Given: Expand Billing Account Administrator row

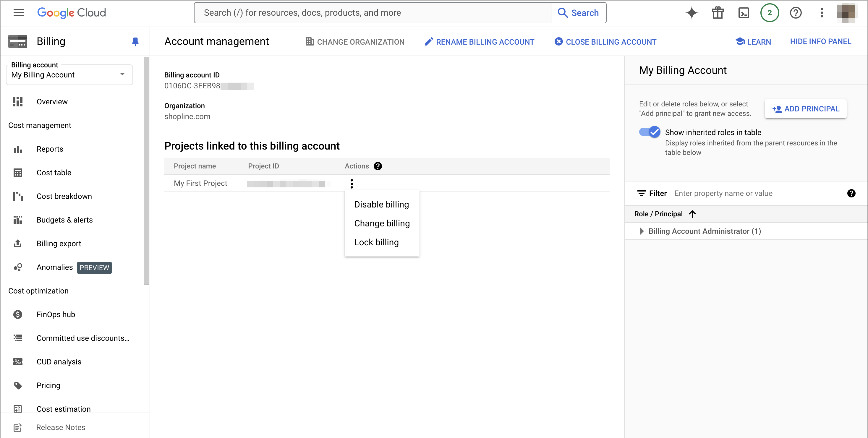Looking at the screenshot, I should tap(642, 231).
